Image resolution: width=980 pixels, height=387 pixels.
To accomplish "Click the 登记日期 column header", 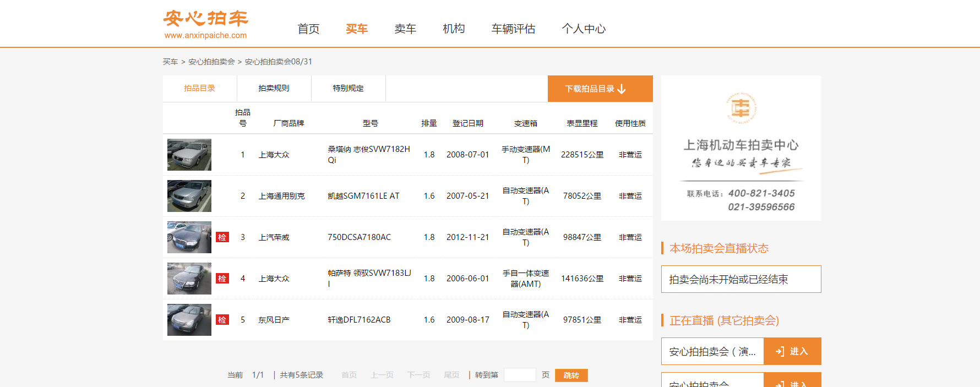I will point(468,123).
